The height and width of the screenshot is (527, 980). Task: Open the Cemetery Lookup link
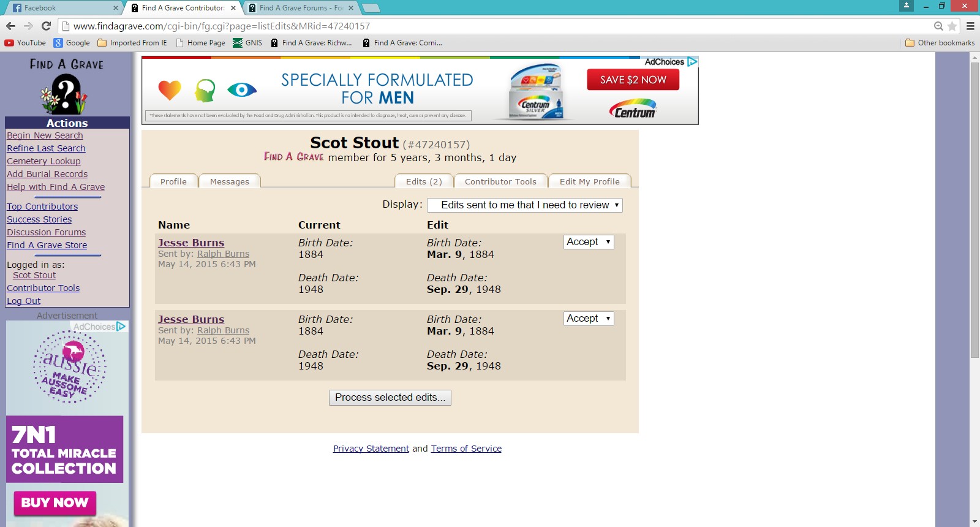coord(43,161)
